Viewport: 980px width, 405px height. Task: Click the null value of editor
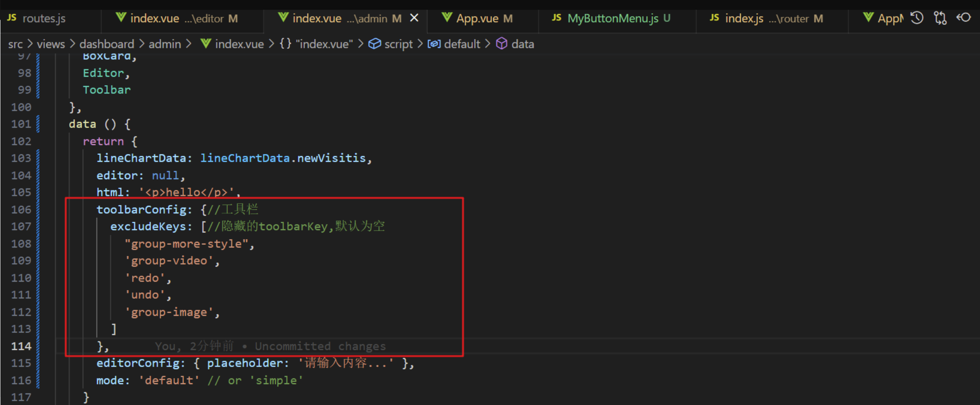(x=166, y=176)
